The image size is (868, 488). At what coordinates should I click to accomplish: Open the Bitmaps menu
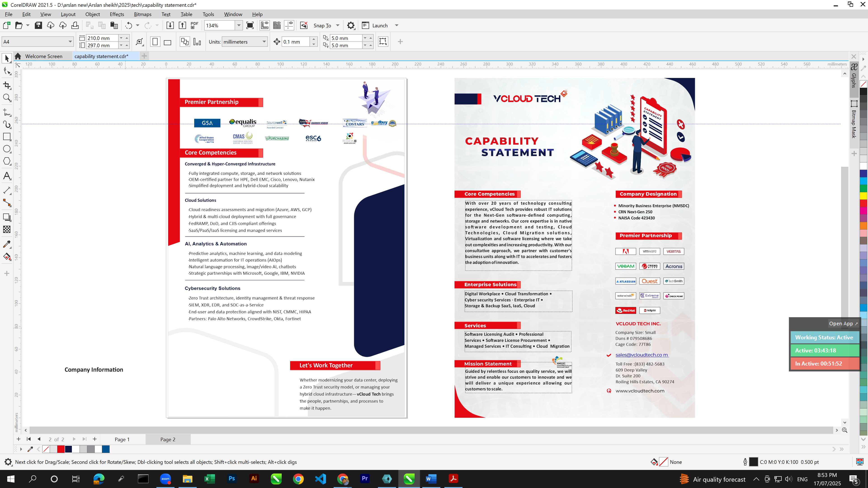coord(143,14)
